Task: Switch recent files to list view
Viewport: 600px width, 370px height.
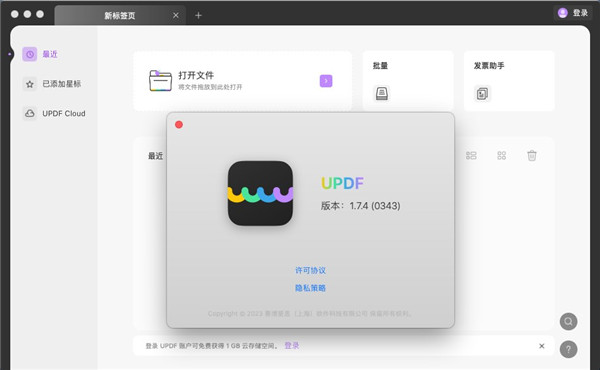Action: click(x=471, y=155)
